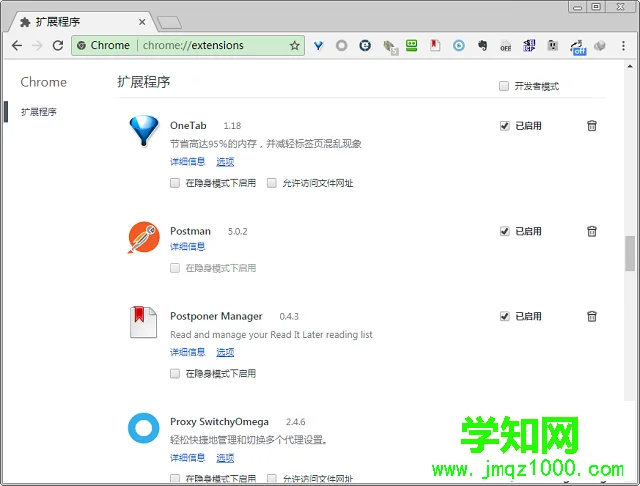Toggle Postponer Manager's enabled checkbox
This screenshot has height=486, width=640.
505,316
